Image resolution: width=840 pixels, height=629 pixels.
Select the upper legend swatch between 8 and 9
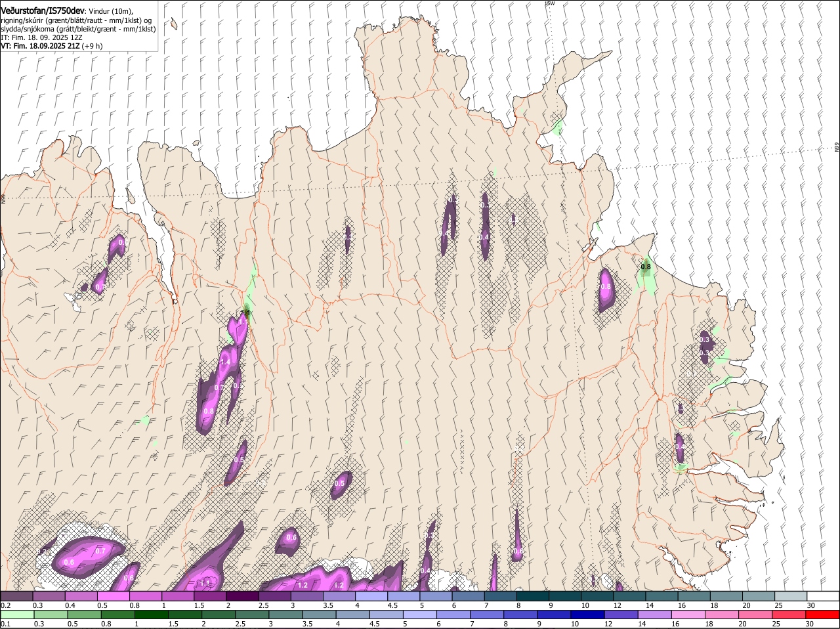[532, 596]
